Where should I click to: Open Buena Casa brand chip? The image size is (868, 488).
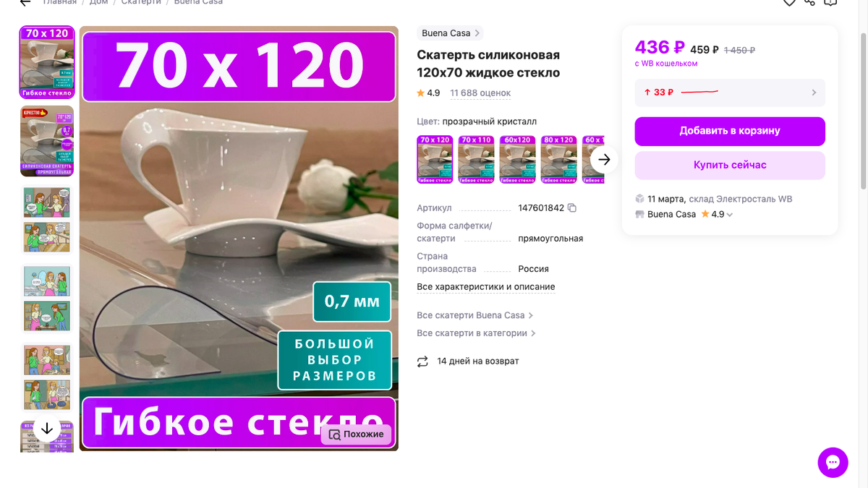coord(450,33)
